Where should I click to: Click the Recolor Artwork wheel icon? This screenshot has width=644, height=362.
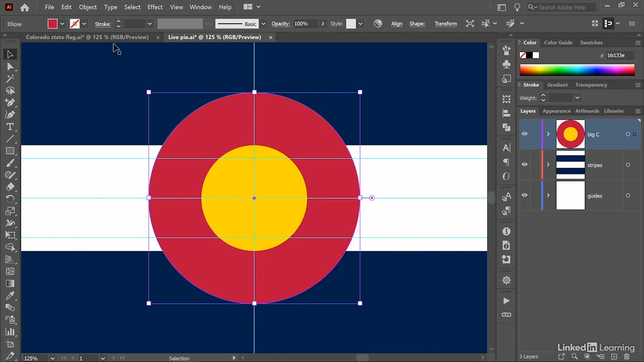tap(378, 24)
